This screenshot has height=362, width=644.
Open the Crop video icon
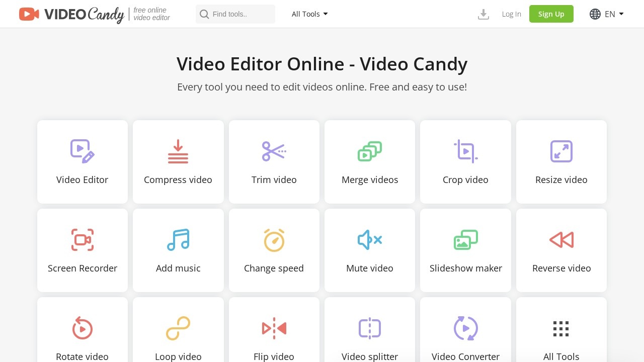coord(466,151)
